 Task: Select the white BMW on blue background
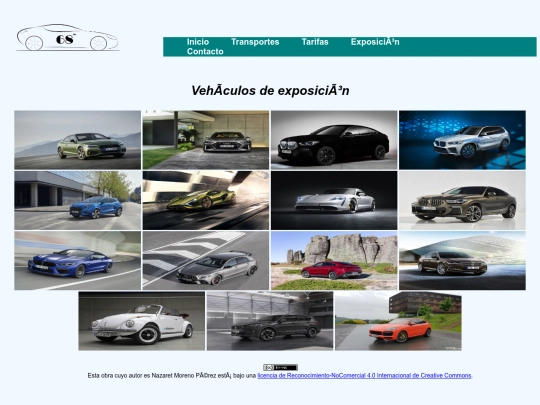tap(462, 140)
